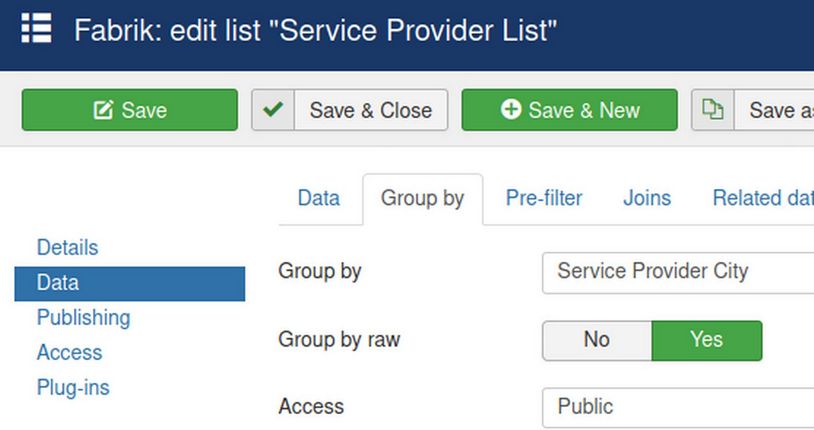Open Publishing section in sidebar
814x430 pixels.
pyautogui.click(x=83, y=317)
